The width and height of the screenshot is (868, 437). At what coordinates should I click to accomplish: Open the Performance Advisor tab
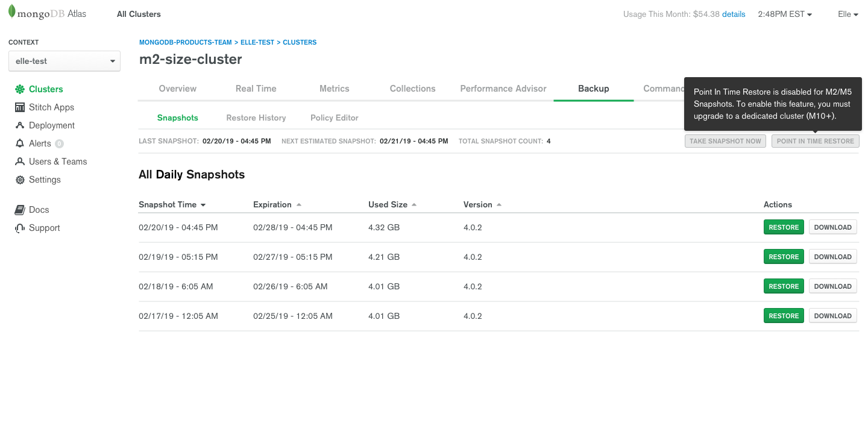point(503,89)
